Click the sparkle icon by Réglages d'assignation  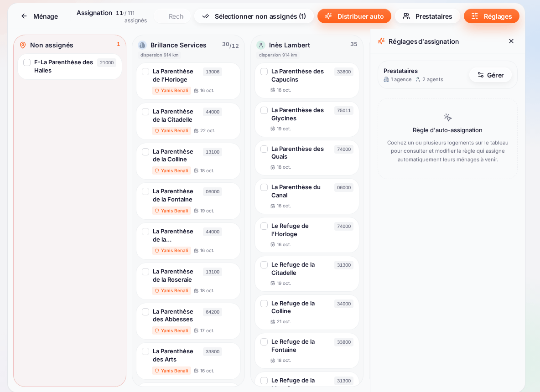(381, 41)
